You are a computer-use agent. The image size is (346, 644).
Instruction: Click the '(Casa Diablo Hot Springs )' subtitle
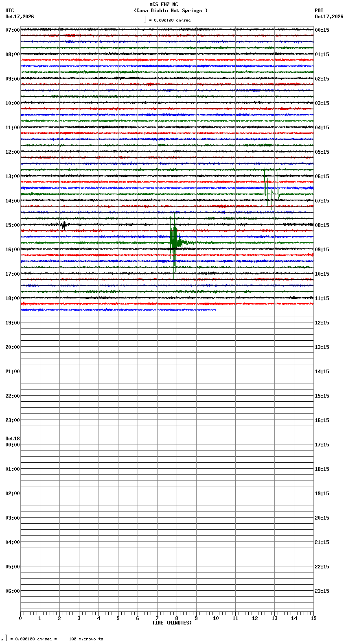[171, 11]
